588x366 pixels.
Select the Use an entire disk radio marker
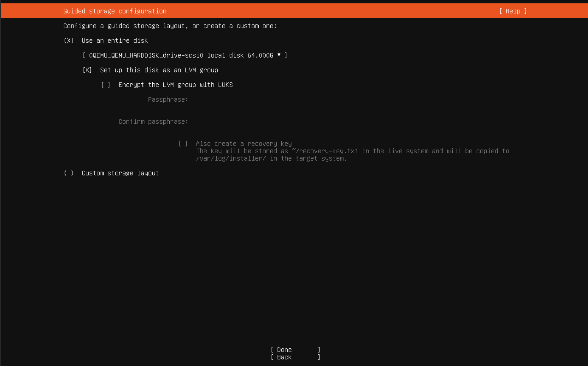(69, 41)
